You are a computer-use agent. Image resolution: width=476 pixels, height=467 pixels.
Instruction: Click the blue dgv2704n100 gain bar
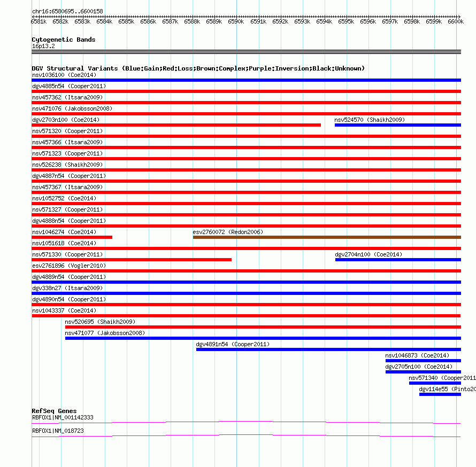(398, 260)
